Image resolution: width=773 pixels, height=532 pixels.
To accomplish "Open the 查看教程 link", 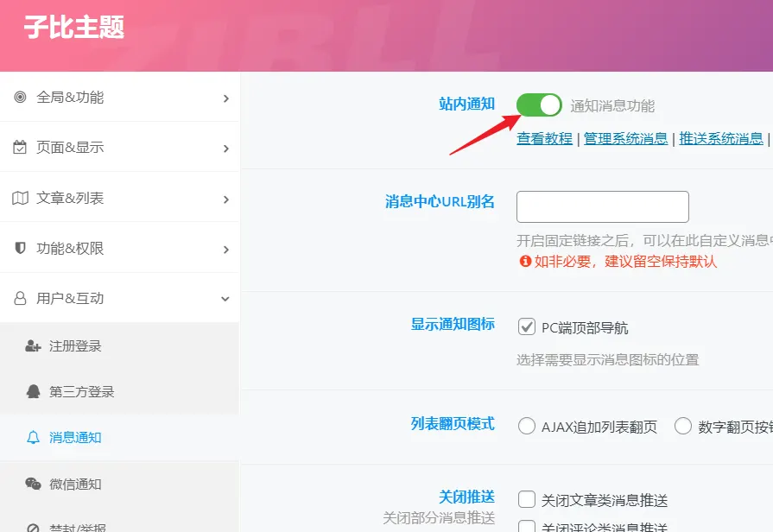I will [544, 138].
